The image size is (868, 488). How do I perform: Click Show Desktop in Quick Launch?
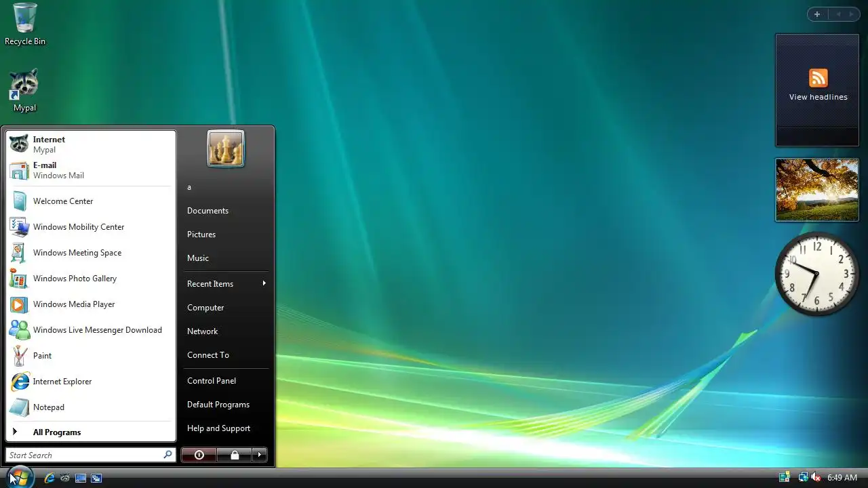pyautogui.click(x=81, y=478)
